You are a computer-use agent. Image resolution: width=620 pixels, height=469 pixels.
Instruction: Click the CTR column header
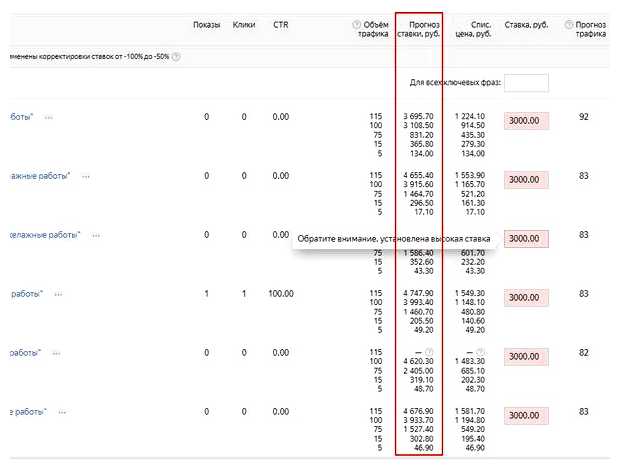point(281,25)
